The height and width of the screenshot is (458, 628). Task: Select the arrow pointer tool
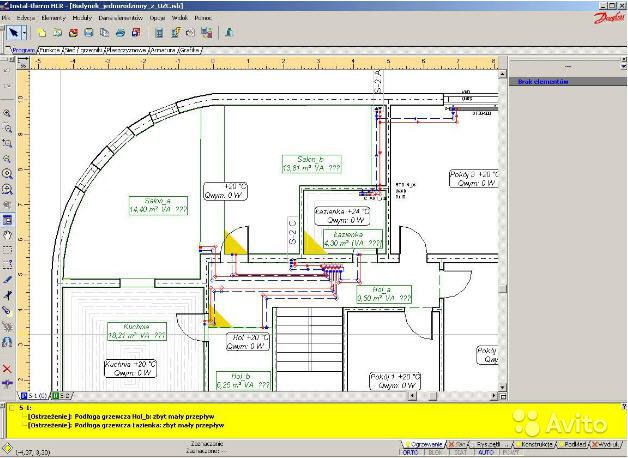click(13, 33)
